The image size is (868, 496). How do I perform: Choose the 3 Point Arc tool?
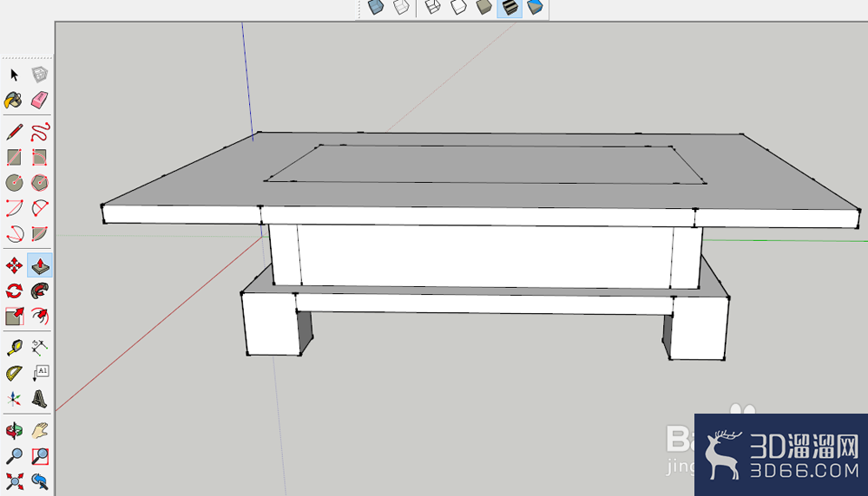point(15,233)
